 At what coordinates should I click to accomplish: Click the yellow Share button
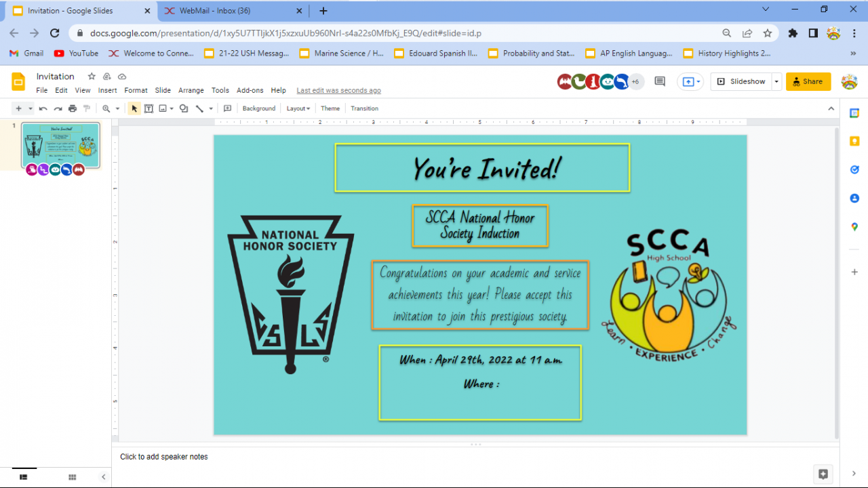click(x=808, y=81)
